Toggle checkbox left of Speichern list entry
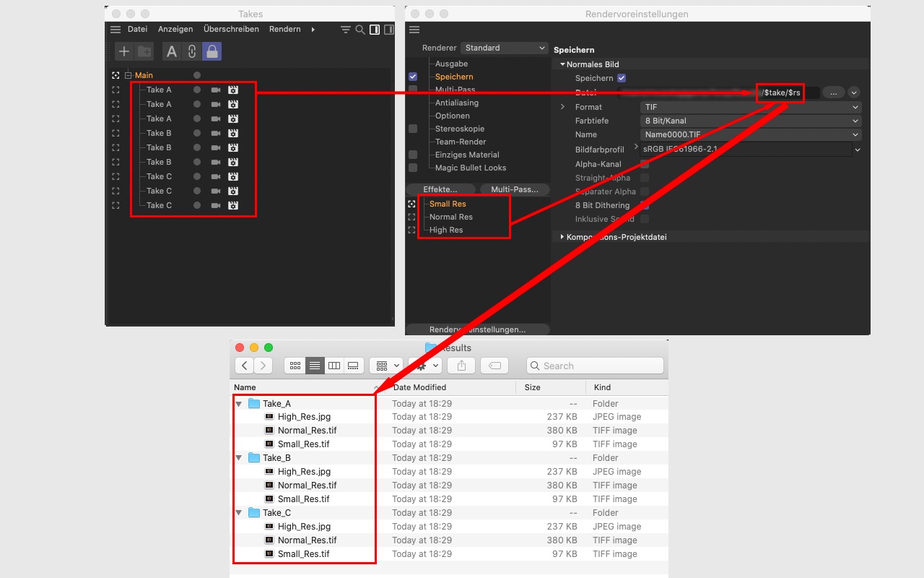Viewport: 924px width, 578px height. point(413,77)
